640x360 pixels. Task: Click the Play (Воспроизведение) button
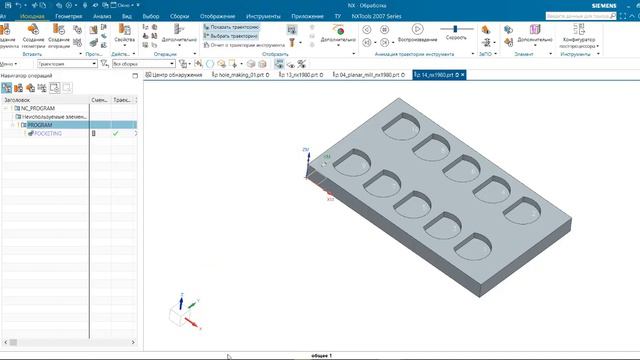click(417, 29)
